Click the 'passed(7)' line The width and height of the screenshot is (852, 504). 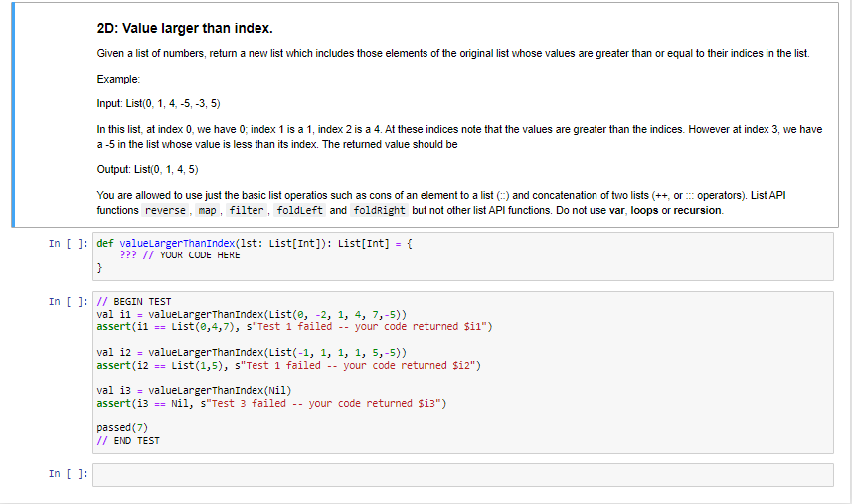[122, 428]
